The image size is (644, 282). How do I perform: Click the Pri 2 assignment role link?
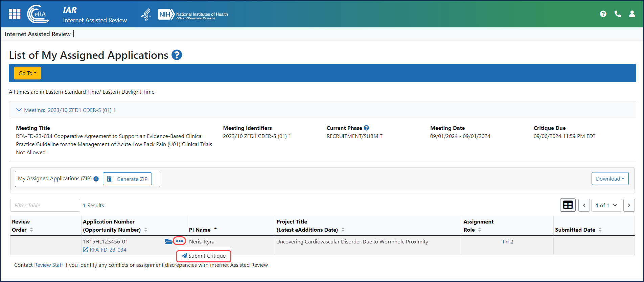tap(508, 241)
